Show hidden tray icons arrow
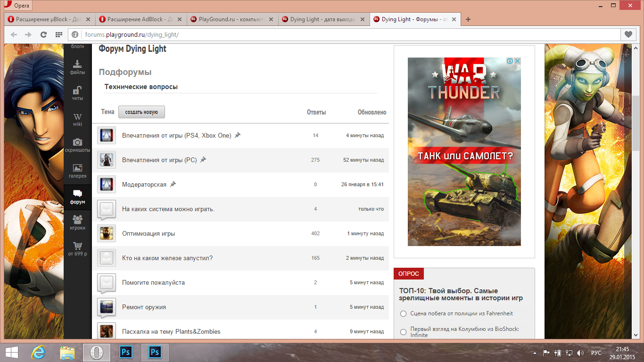 point(535,353)
